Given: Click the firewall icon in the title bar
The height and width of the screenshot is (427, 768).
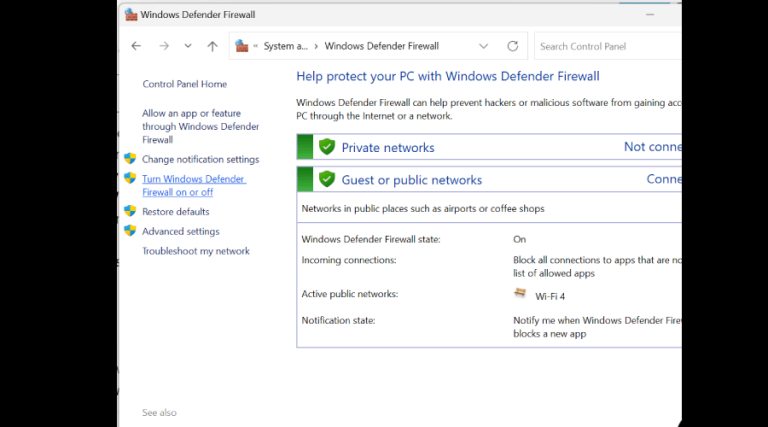Looking at the screenshot, I should pyautogui.click(x=130, y=15).
